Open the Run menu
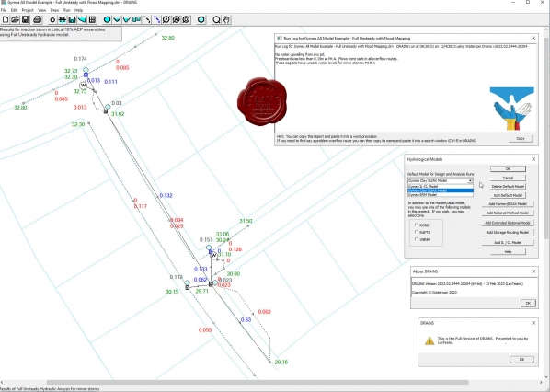The image size is (550, 392). (x=66, y=10)
